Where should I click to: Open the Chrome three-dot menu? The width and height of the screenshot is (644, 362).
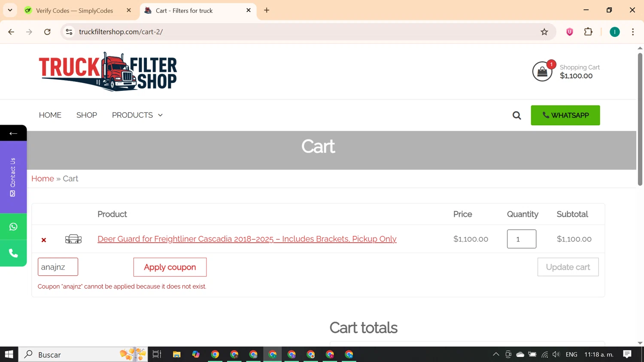(x=633, y=32)
